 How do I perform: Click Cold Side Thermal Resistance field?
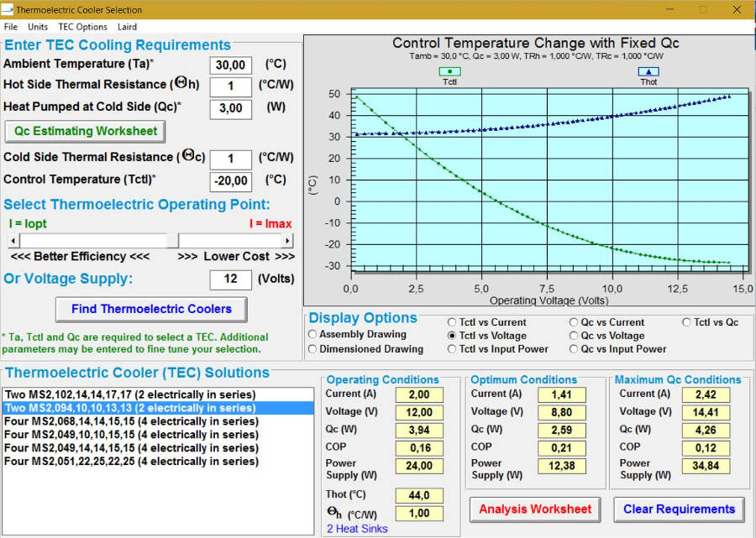[230, 159]
